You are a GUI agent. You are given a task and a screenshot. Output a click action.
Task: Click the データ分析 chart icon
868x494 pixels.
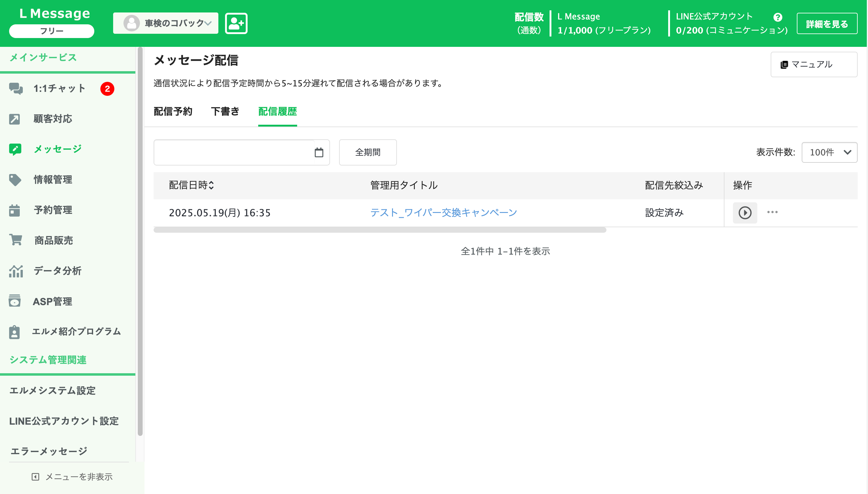[x=16, y=271]
